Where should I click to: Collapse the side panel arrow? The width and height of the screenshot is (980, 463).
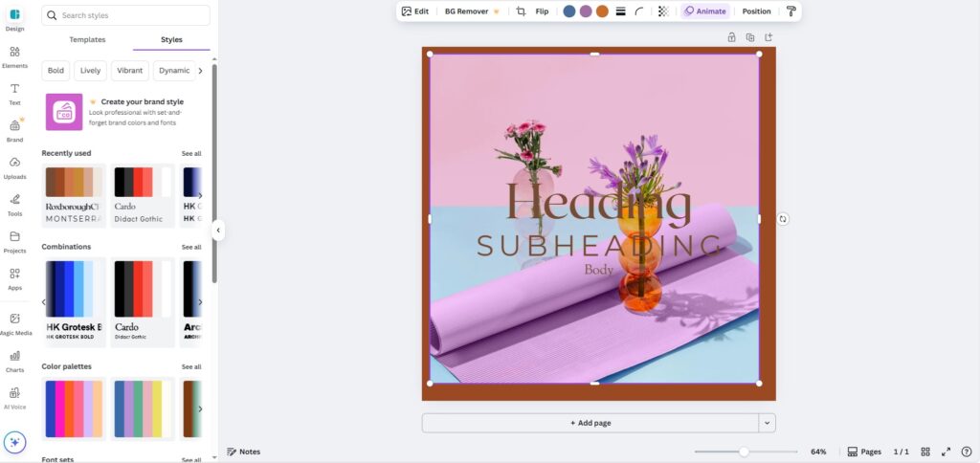(218, 230)
